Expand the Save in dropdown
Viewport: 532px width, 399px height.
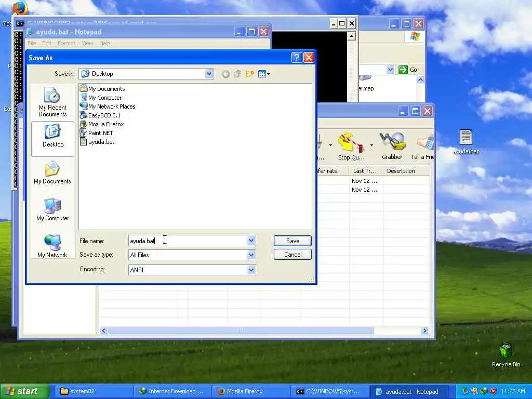pos(209,74)
